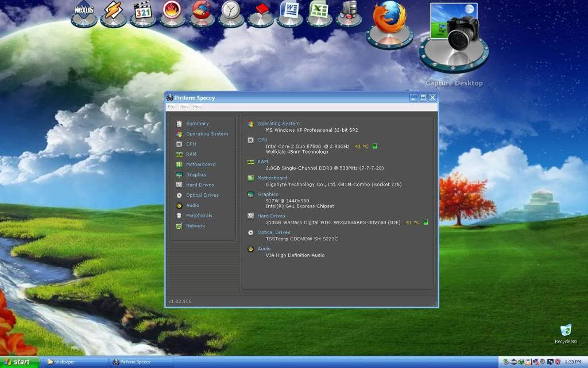Open Microsoft Excel from the dock
The width and height of the screenshot is (588, 368).
(320, 11)
